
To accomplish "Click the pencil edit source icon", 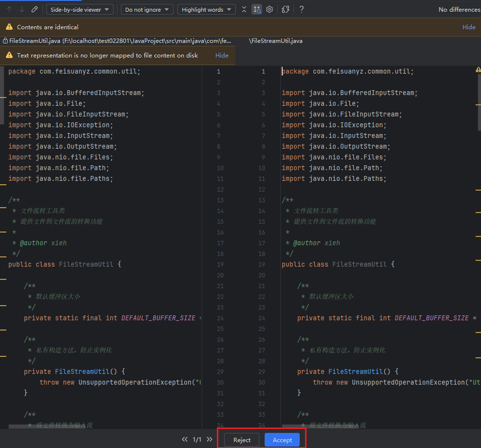I will 34,9.
